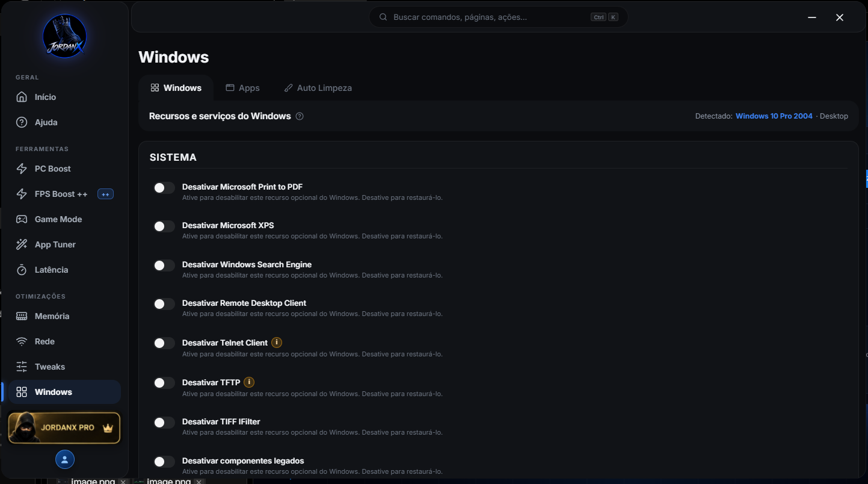Screen dimensions: 868x484
Task: Click help icon next to Recursos e serviços
Action: pos(300,116)
